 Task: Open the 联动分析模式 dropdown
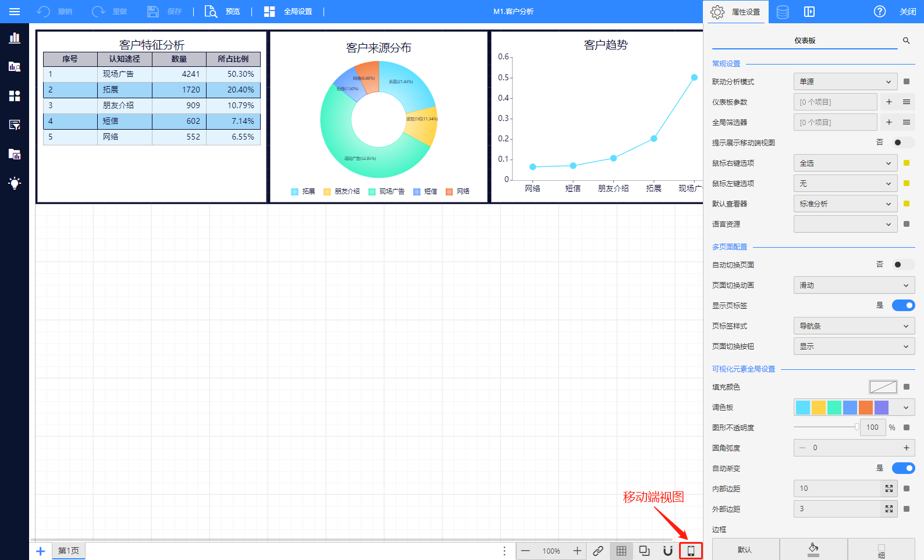click(x=845, y=82)
